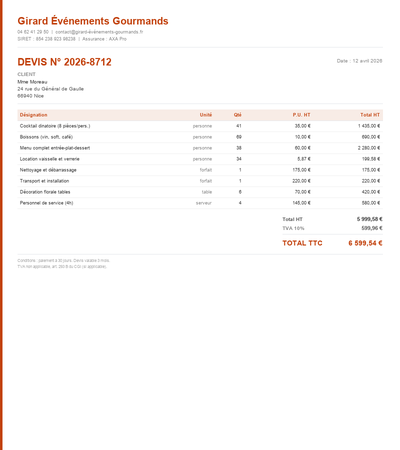The width and height of the screenshot is (400, 450).
Task: Click the 'TVA 10%' label
Action: coord(293,228)
